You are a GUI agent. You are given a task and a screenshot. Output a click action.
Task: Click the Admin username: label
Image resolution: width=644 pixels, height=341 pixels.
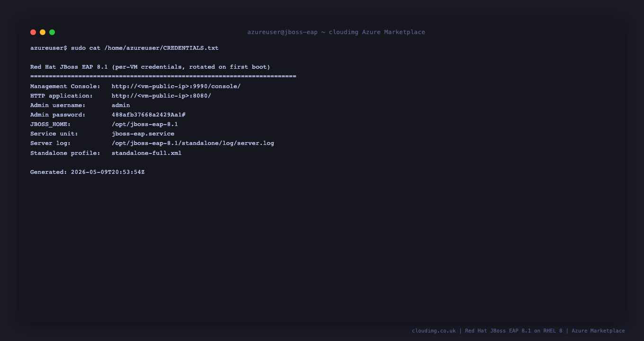58,105
